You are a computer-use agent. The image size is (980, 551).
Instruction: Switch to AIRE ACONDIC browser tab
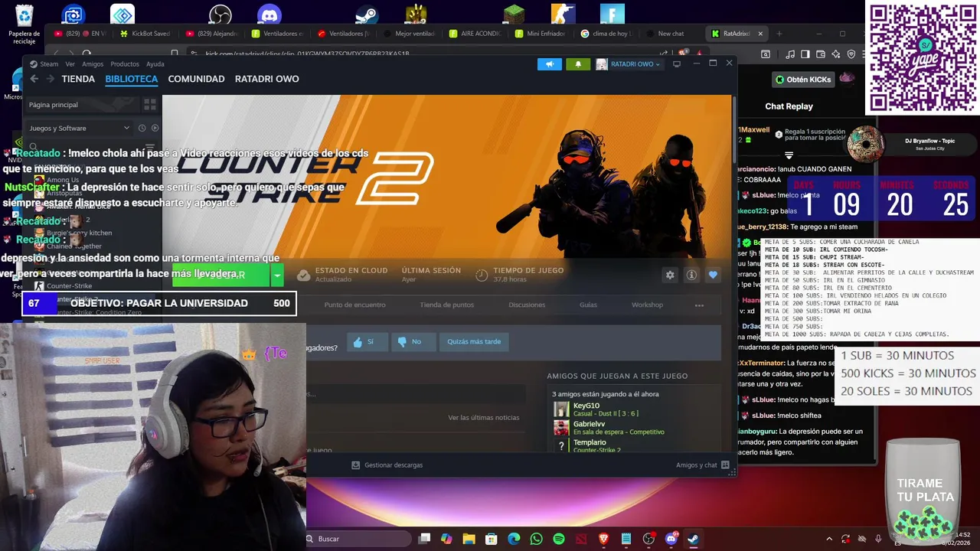click(x=475, y=34)
